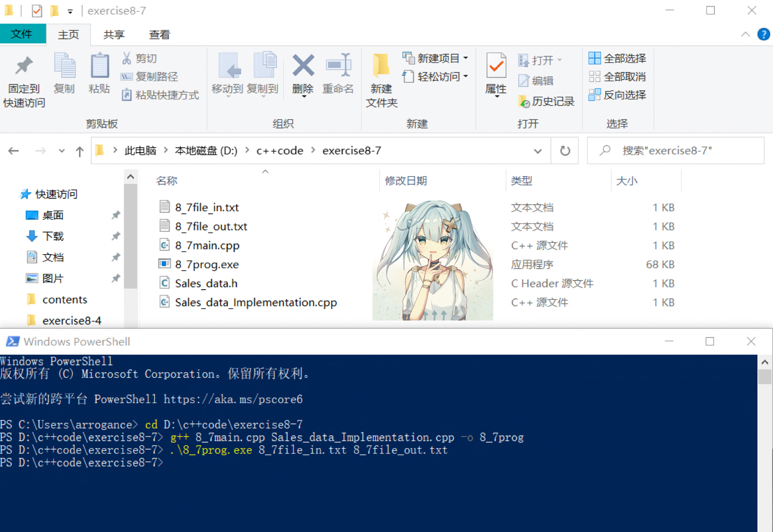Click the title bar New Folder icon
Image resolution: width=773 pixels, height=532 pixels.
coord(54,11)
